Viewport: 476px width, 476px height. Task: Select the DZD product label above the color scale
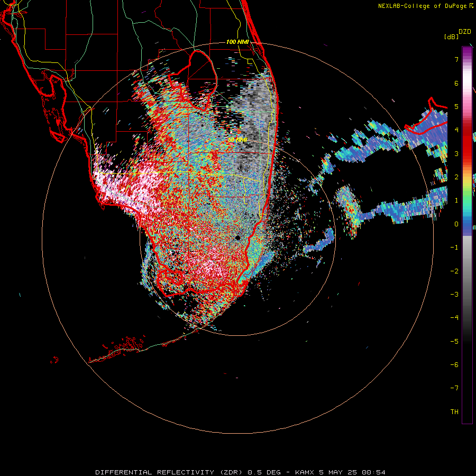pyautogui.click(x=465, y=32)
